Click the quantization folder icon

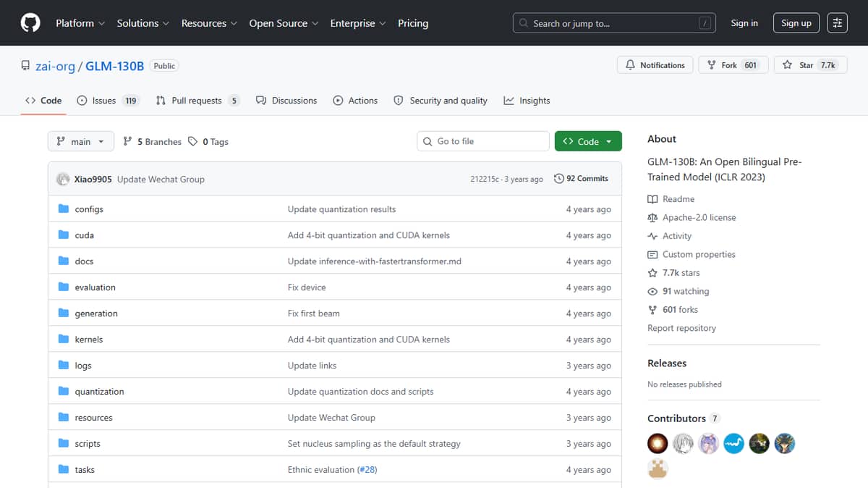[64, 392]
